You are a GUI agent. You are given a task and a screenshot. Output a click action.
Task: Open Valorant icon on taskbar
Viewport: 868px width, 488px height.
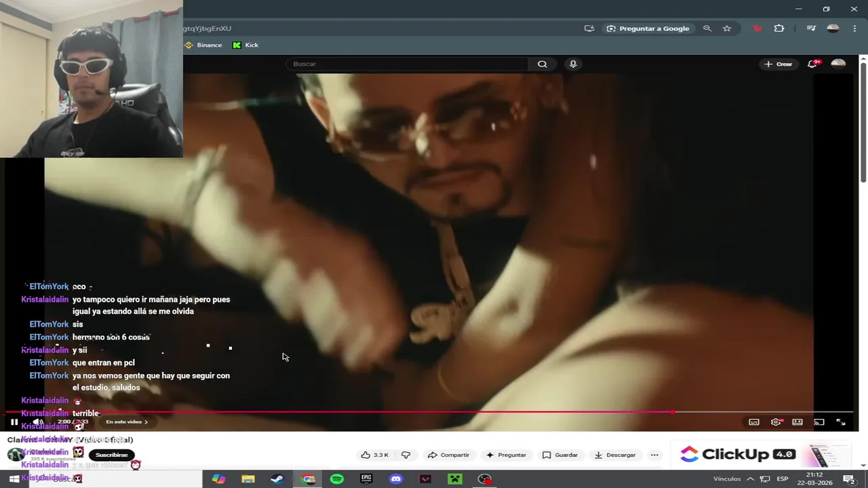point(425,479)
